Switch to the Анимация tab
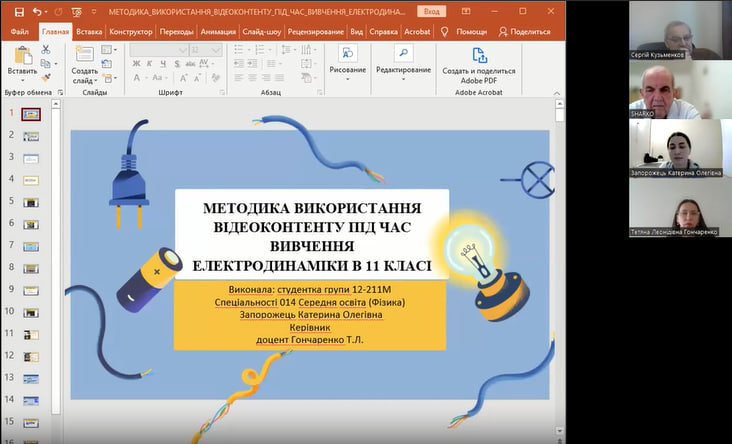The height and width of the screenshot is (444, 732). coord(218,32)
